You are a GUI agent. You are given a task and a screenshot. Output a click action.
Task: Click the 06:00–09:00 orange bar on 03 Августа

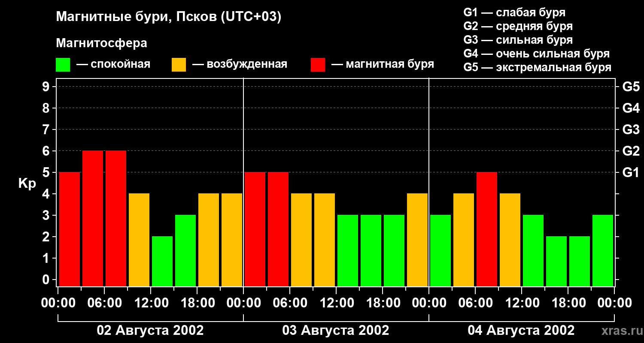(x=301, y=240)
